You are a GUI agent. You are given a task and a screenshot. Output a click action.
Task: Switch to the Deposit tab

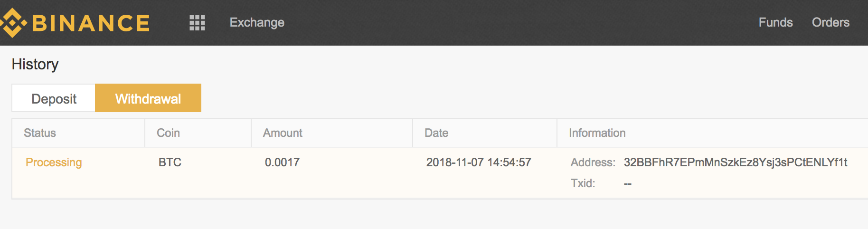(54, 98)
